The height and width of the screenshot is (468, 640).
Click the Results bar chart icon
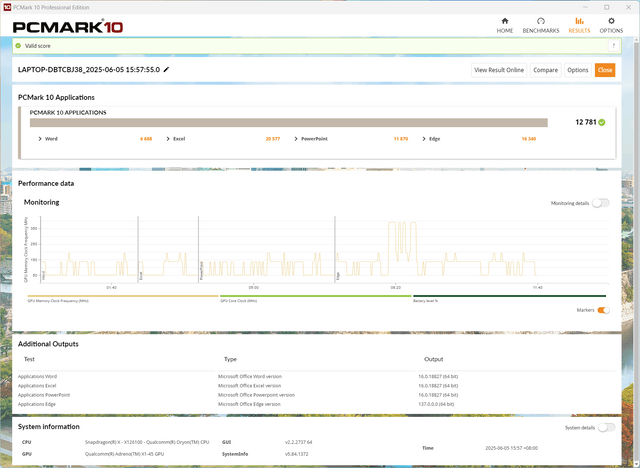[x=579, y=21]
